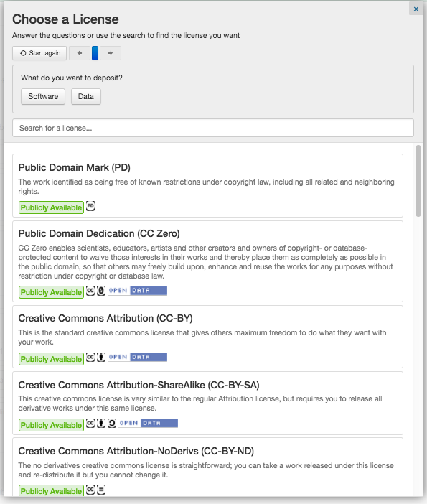Viewport: 427px width, 504px height.
Task: Select the Creative Commons Attribution-ShareAlike license
Action: pyautogui.click(x=207, y=403)
